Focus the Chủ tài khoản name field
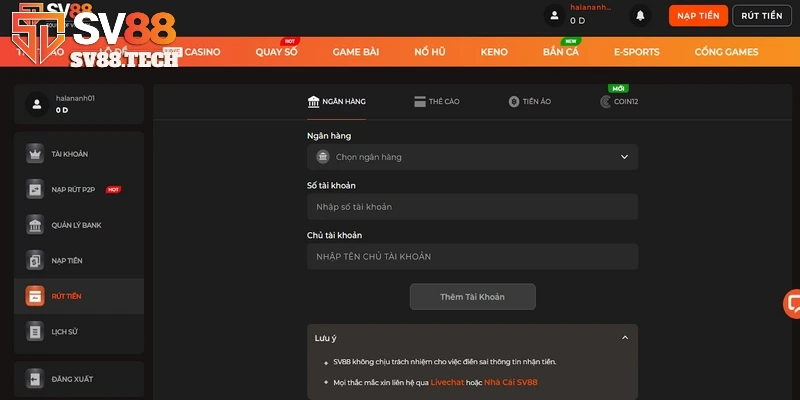The image size is (800, 400). click(472, 257)
